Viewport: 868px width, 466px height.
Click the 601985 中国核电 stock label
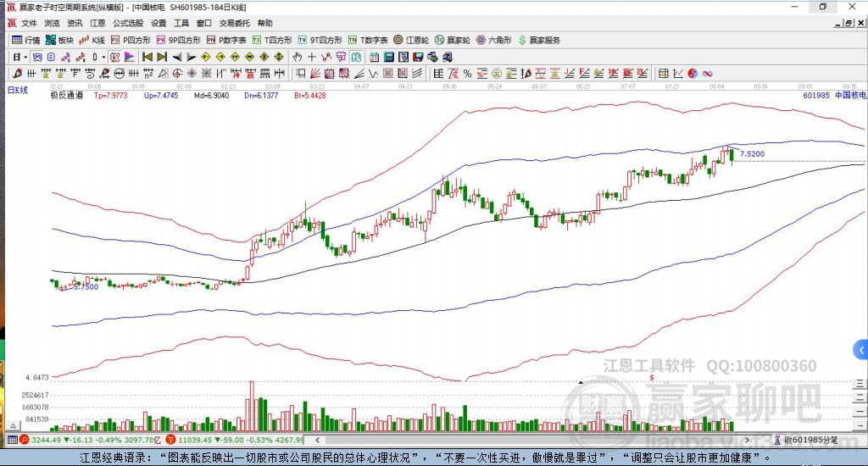point(834,95)
